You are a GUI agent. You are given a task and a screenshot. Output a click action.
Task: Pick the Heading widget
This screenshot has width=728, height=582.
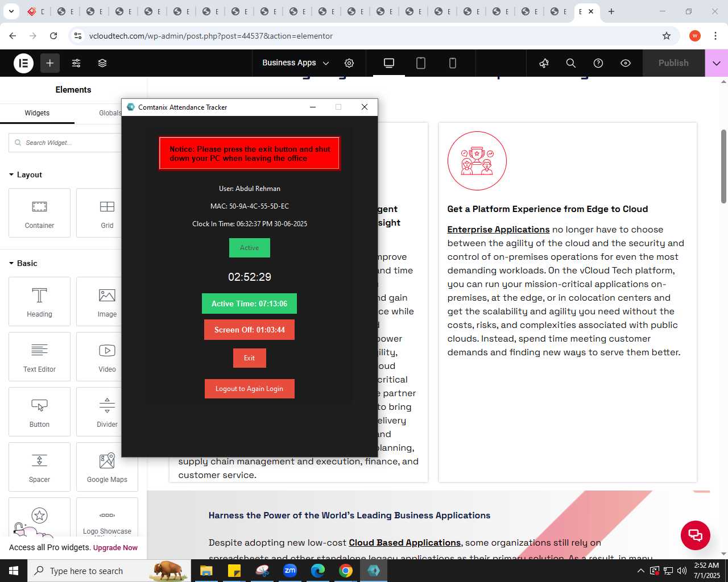coord(39,301)
